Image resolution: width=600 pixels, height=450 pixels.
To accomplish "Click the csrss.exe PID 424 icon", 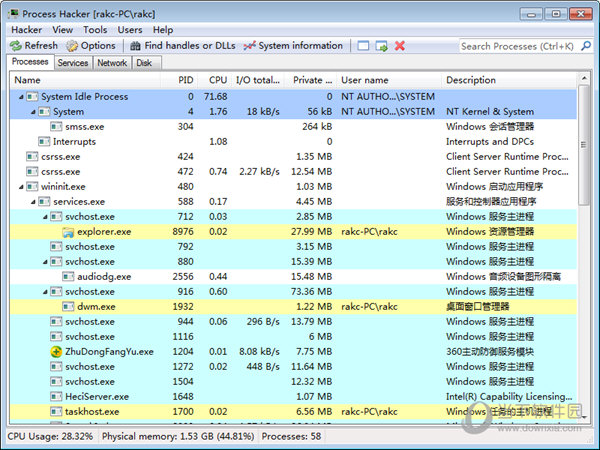I will pos(32,157).
